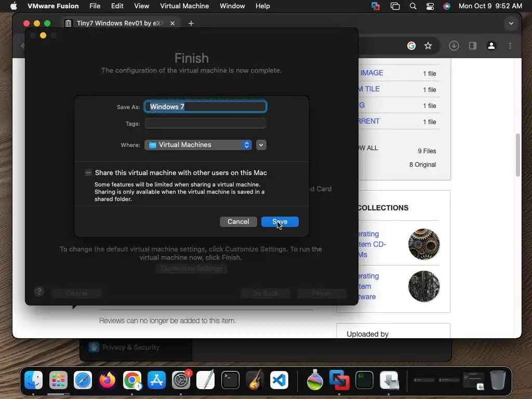The width and height of the screenshot is (532, 399).
Task: Open the Virtual Machine menu
Action: tap(184, 6)
